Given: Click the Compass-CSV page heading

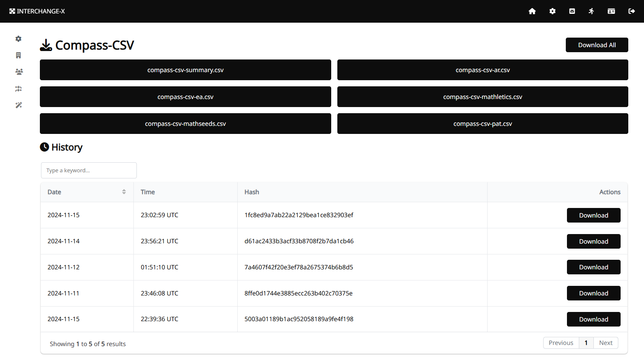Looking at the screenshot, I should tap(95, 45).
